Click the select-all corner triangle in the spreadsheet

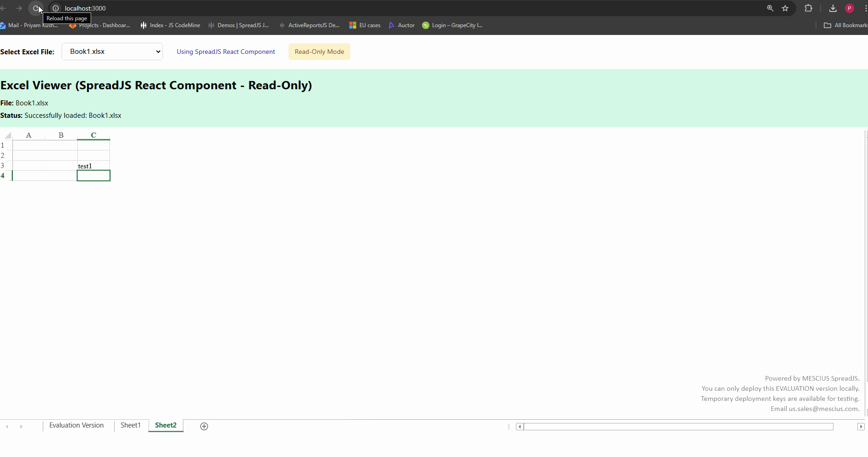[7, 135]
